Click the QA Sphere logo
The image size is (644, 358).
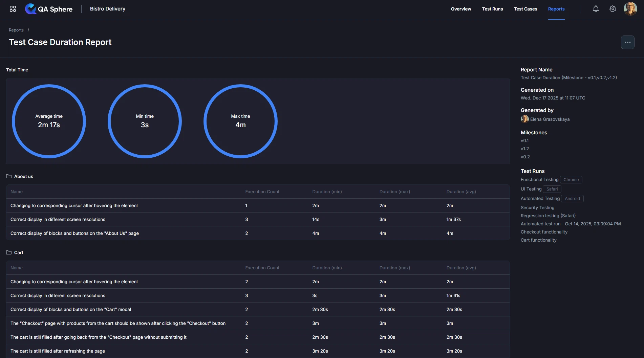(x=49, y=9)
